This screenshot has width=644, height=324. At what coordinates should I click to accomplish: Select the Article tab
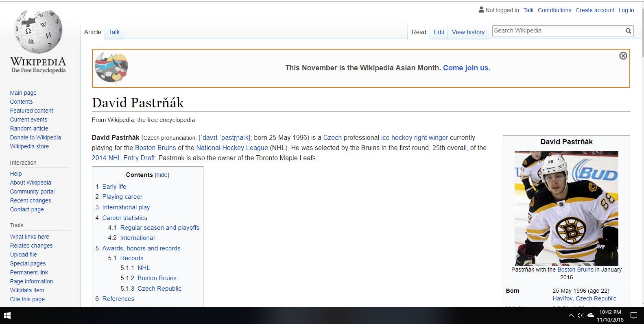tap(93, 32)
